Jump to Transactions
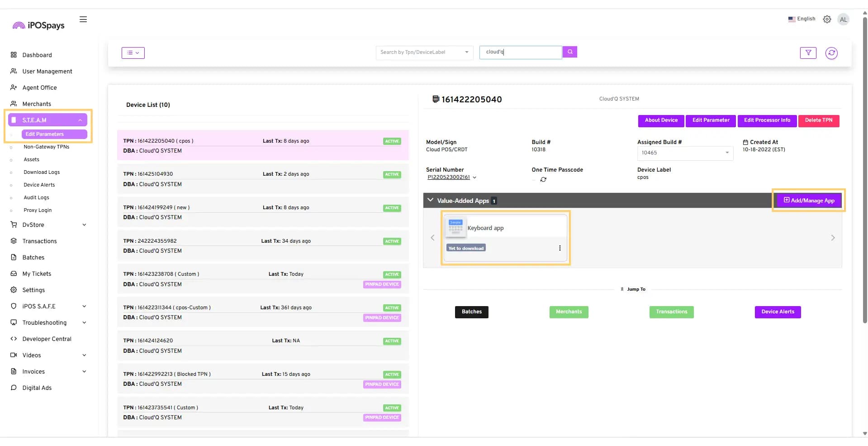 click(671, 312)
